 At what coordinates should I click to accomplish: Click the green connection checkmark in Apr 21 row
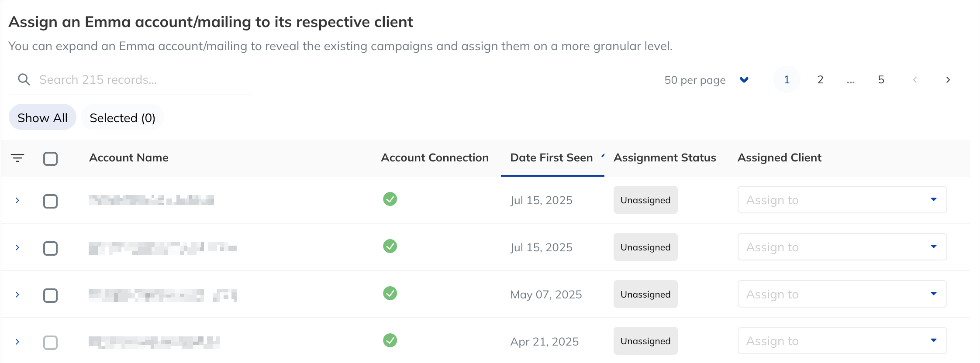[390, 340]
